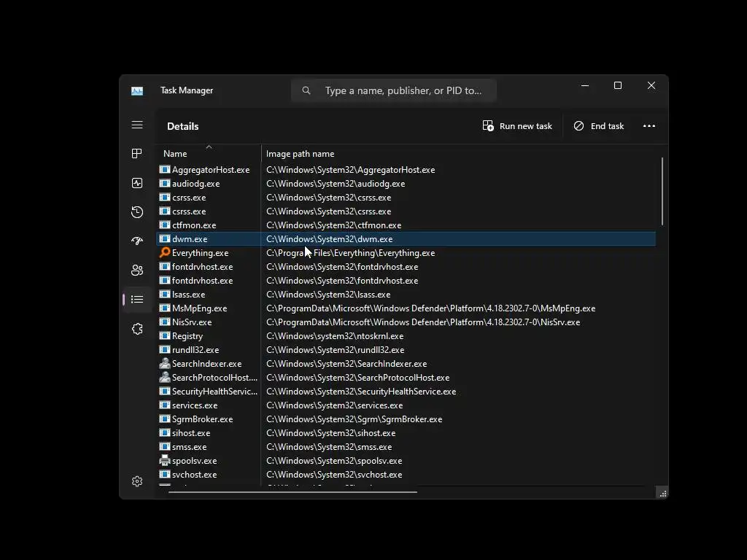The height and width of the screenshot is (560, 747).
Task: Click path C:\Program Files\Everything\Everything.exe
Action: click(x=351, y=253)
